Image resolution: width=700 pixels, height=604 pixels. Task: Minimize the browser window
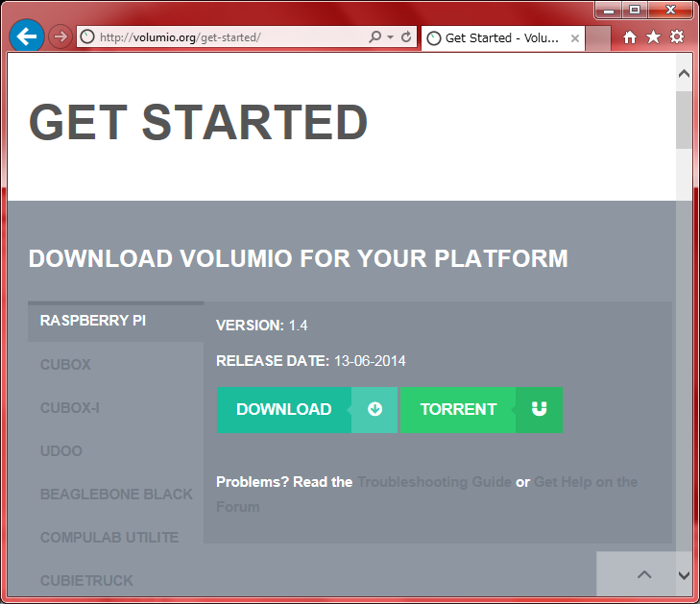pos(609,10)
